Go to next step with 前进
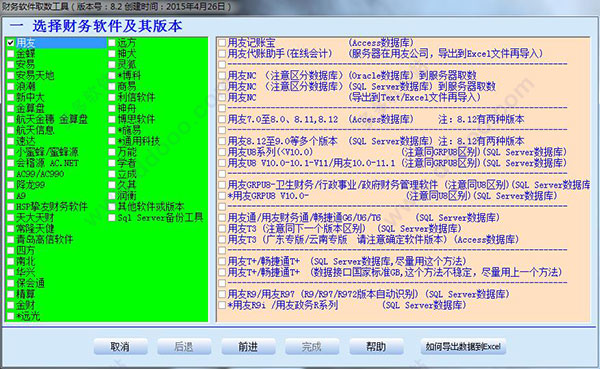 pos(248,346)
